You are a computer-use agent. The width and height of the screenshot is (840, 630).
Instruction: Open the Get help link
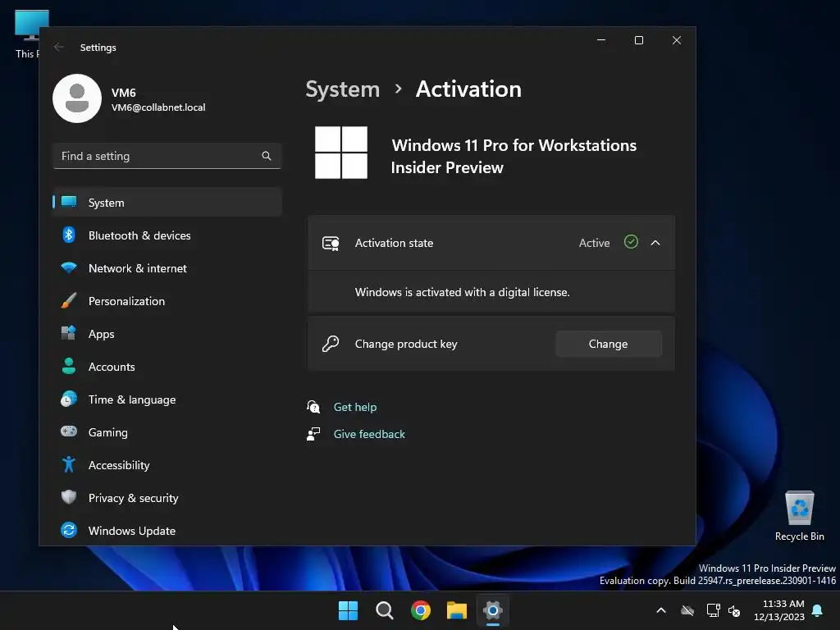355,407
